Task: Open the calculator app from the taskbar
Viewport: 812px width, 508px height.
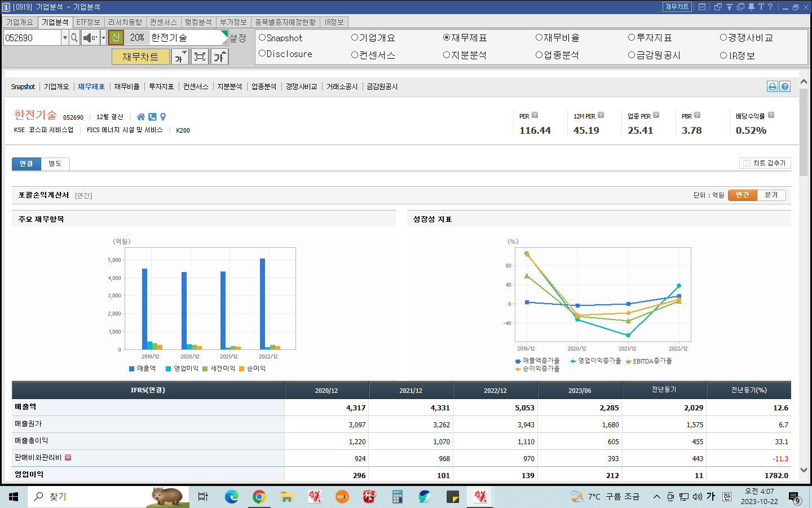Action: click(398, 497)
